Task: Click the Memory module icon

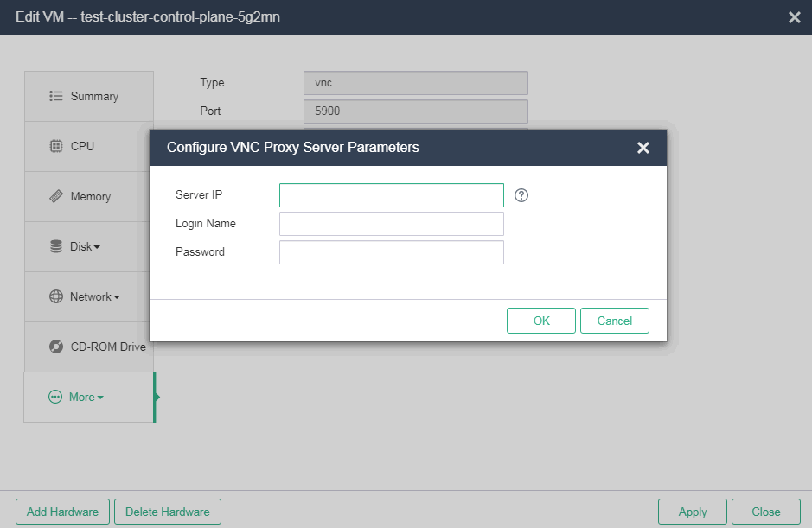Action: [56, 197]
